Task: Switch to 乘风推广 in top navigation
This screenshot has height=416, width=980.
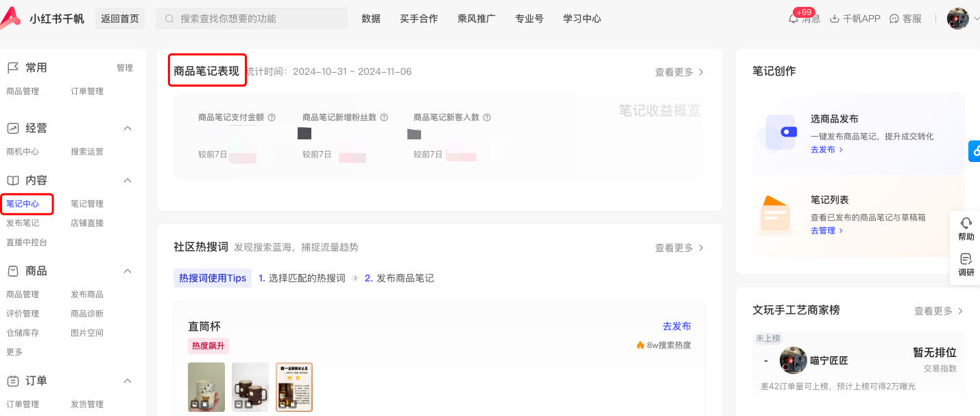Action: click(x=477, y=19)
